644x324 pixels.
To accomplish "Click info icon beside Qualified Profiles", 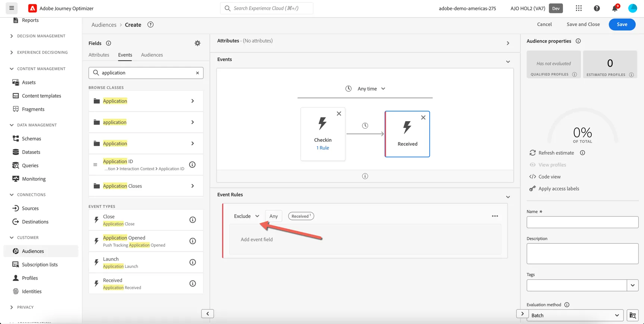I will coord(575,75).
